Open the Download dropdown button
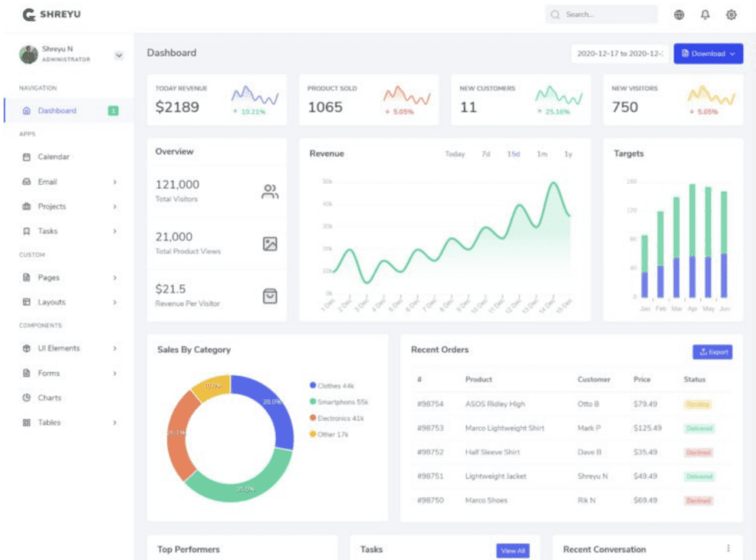756x560 pixels. coord(708,53)
